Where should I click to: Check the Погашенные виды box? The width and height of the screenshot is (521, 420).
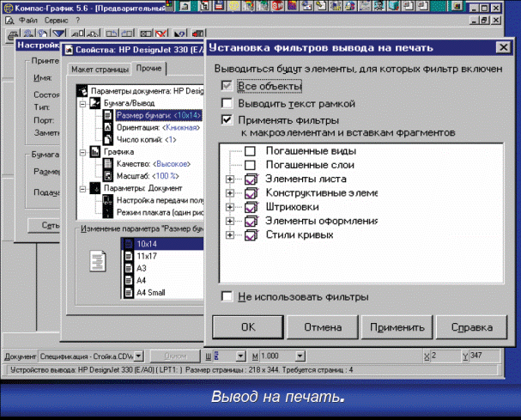(250, 151)
